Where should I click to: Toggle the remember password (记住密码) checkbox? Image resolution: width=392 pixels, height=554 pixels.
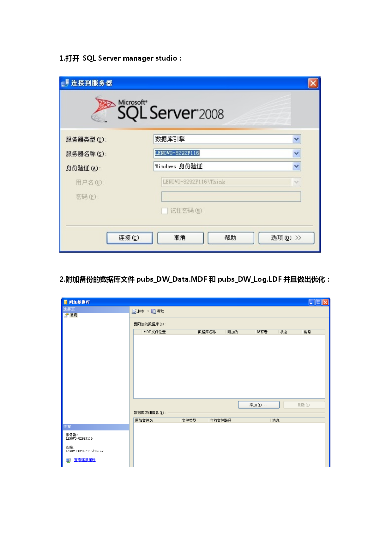coord(165,211)
